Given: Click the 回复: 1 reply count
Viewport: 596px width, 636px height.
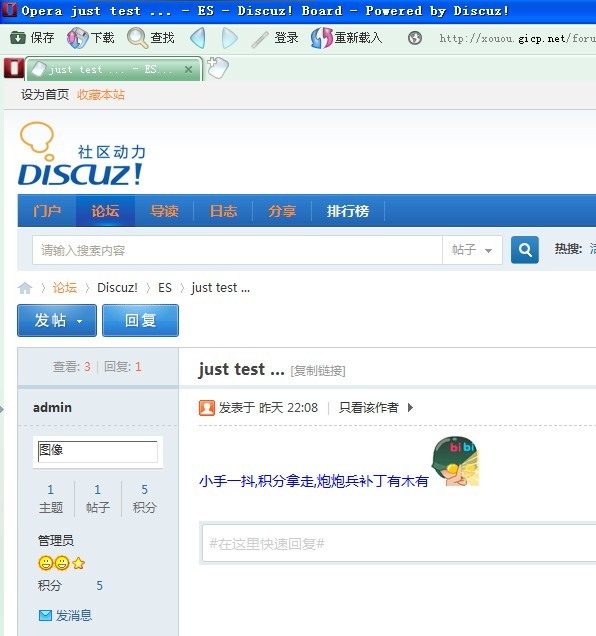Looking at the screenshot, I should [x=123, y=367].
